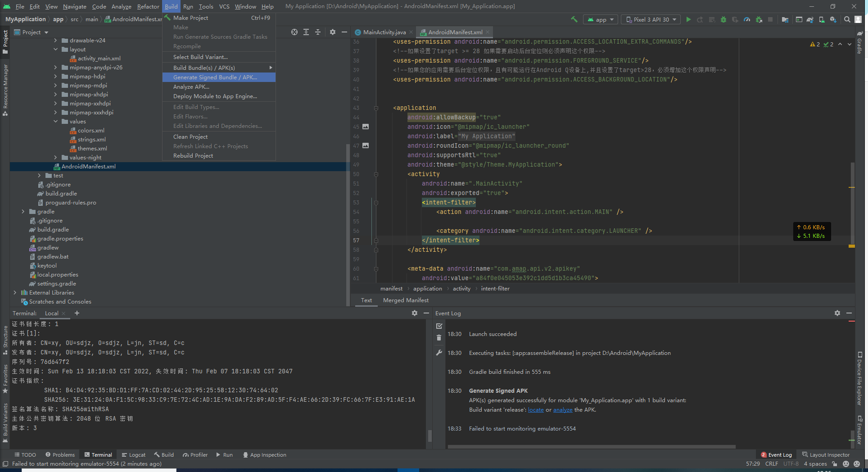This screenshot has height=472, width=868.
Task: Open the Profile app gauge icon
Action: pyautogui.click(x=747, y=19)
